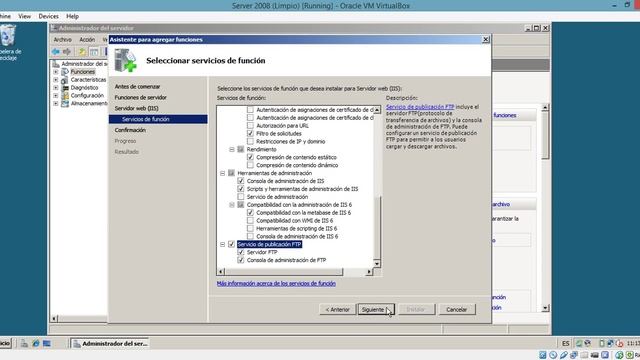640x360 pixels.
Task: Click the VirtualBox hard disk status icon
Action: click(x=542, y=355)
